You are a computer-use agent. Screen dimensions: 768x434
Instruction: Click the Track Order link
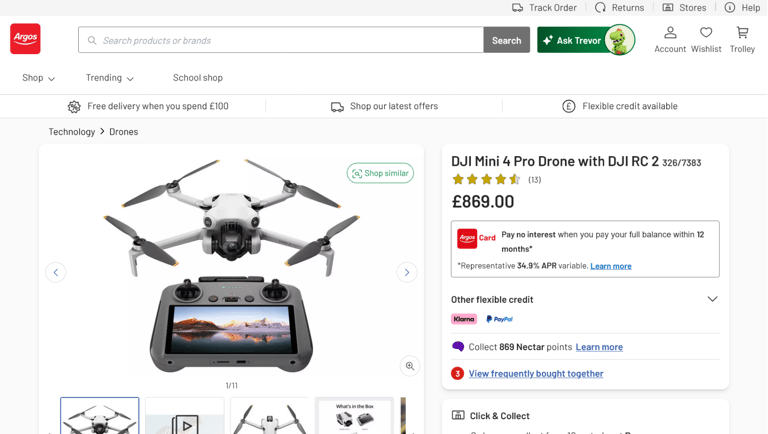point(544,7)
